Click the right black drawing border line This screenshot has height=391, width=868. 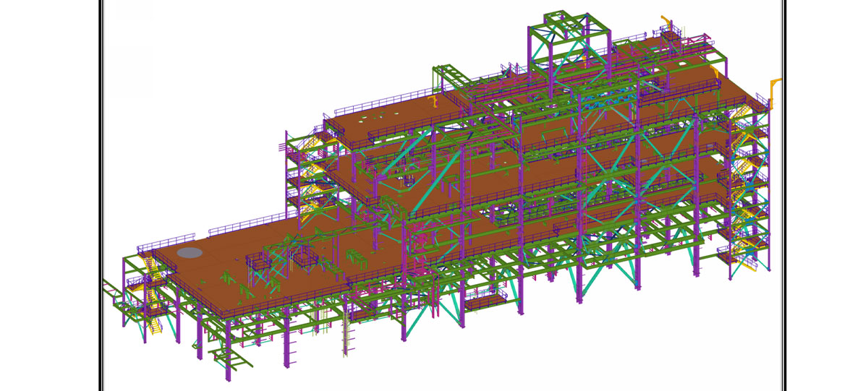point(786,195)
